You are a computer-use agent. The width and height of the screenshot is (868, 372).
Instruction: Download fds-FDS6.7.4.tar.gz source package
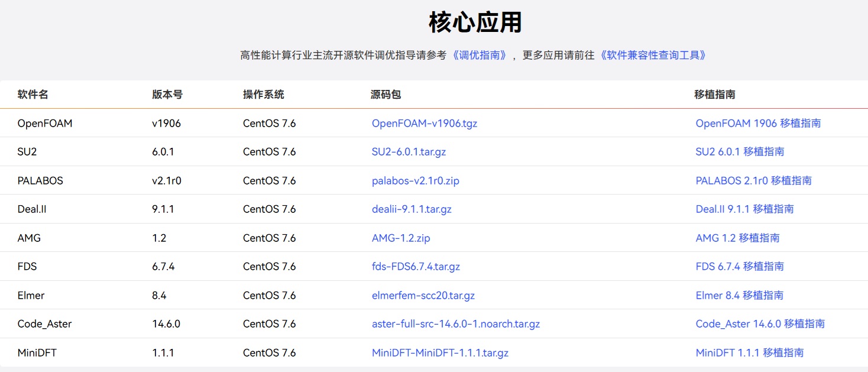coord(416,266)
